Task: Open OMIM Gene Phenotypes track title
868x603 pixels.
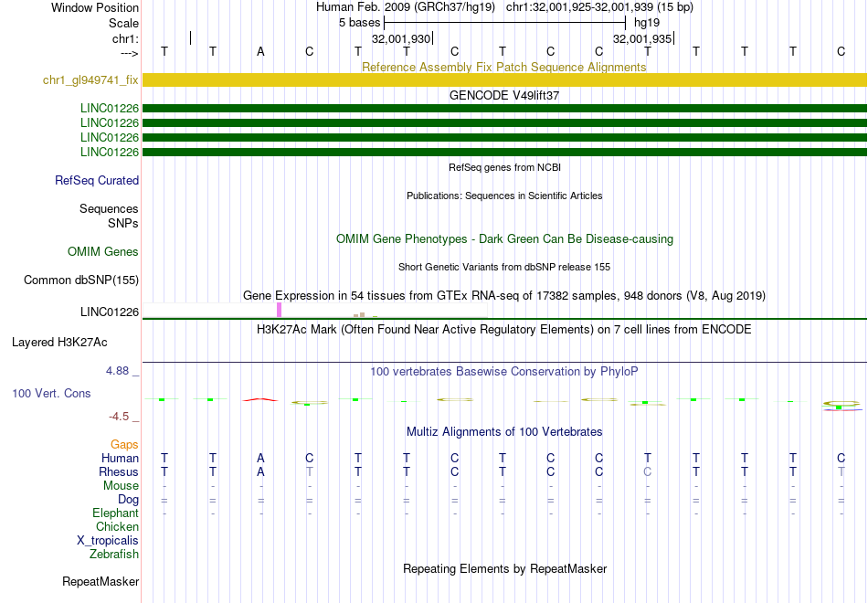Action: pos(505,238)
